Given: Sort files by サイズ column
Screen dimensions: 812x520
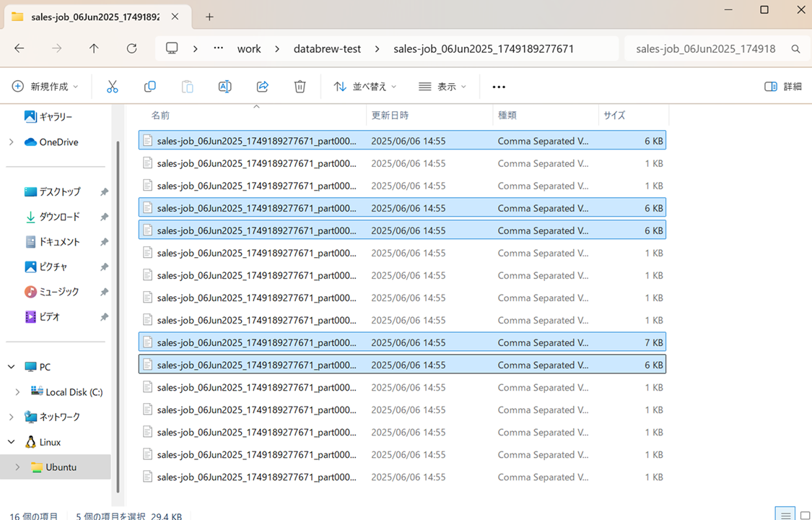Looking at the screenshot, I should point(614,115).
